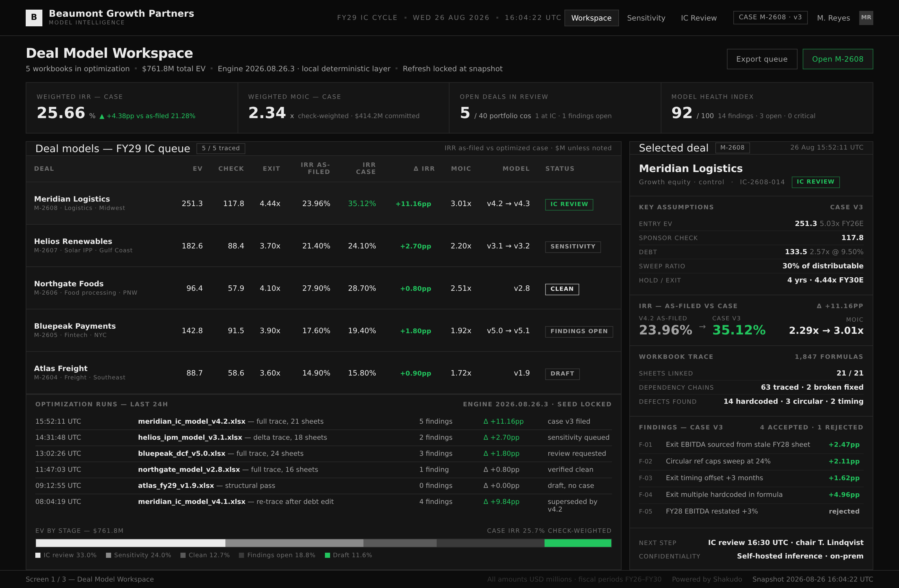Screen dimensions: 899x588
Task: Click the green Draft legend swatch
Action: [327, 555]
